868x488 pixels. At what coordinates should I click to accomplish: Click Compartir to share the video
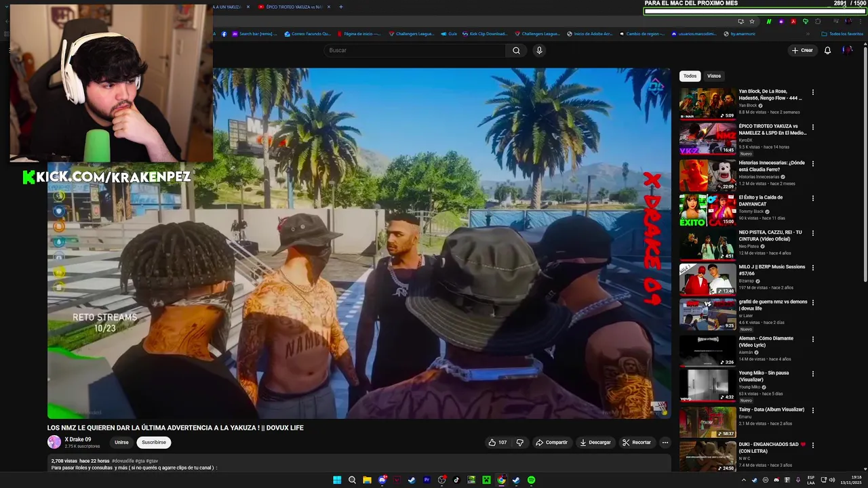tap(551, 443)
